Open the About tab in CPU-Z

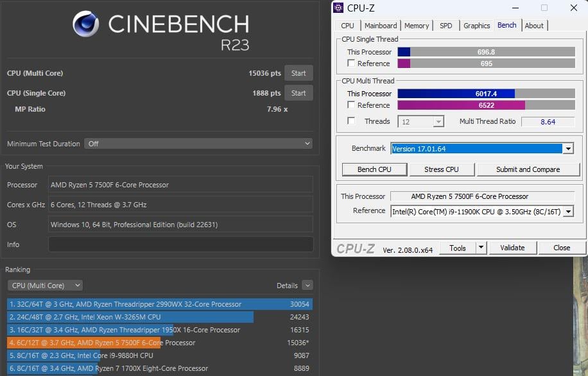[x=534, y=26]
